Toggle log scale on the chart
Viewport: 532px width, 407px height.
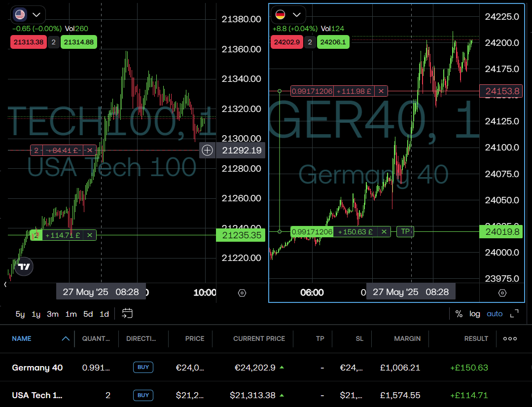pyautogui.click(x=474, y=314)
